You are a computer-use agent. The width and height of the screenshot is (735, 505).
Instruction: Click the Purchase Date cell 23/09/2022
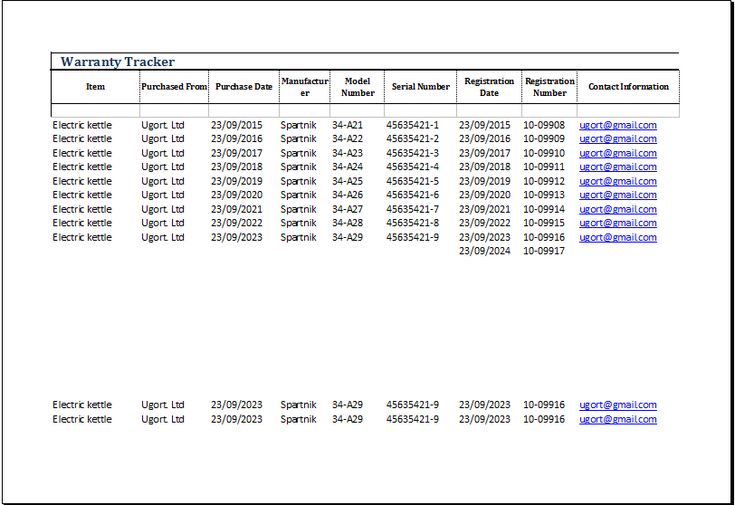pyautogui.click(x=236, y=223)
